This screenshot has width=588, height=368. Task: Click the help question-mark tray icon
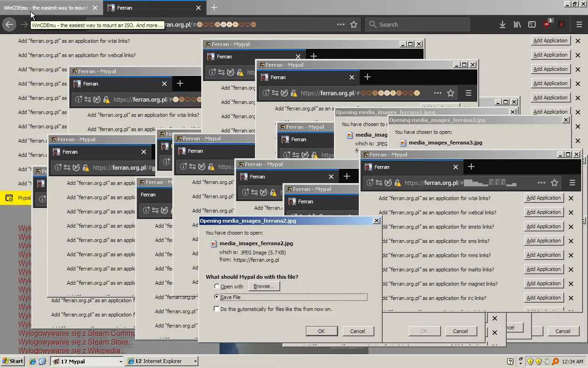(510, 362)
